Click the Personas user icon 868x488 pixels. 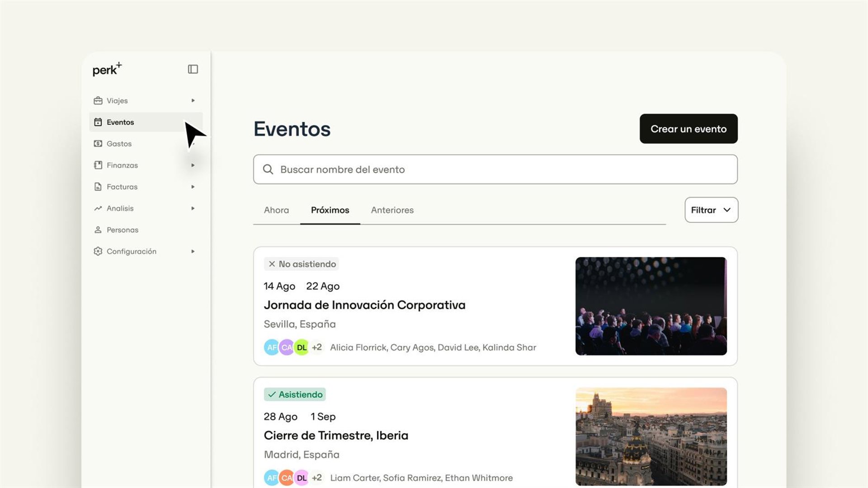click(98, 230)
